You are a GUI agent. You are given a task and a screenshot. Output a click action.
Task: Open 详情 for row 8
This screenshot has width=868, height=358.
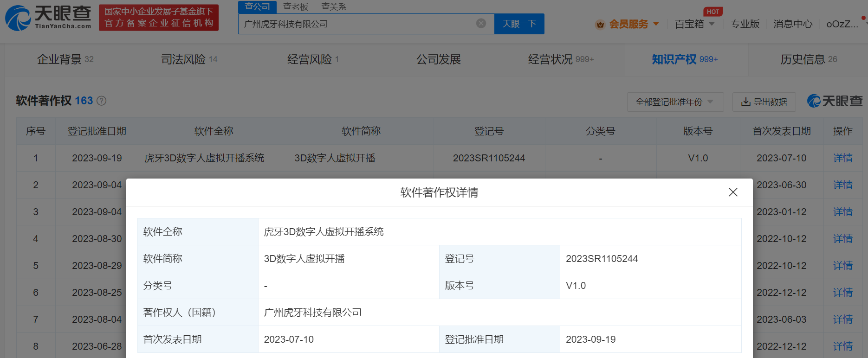tap(843, 346)
